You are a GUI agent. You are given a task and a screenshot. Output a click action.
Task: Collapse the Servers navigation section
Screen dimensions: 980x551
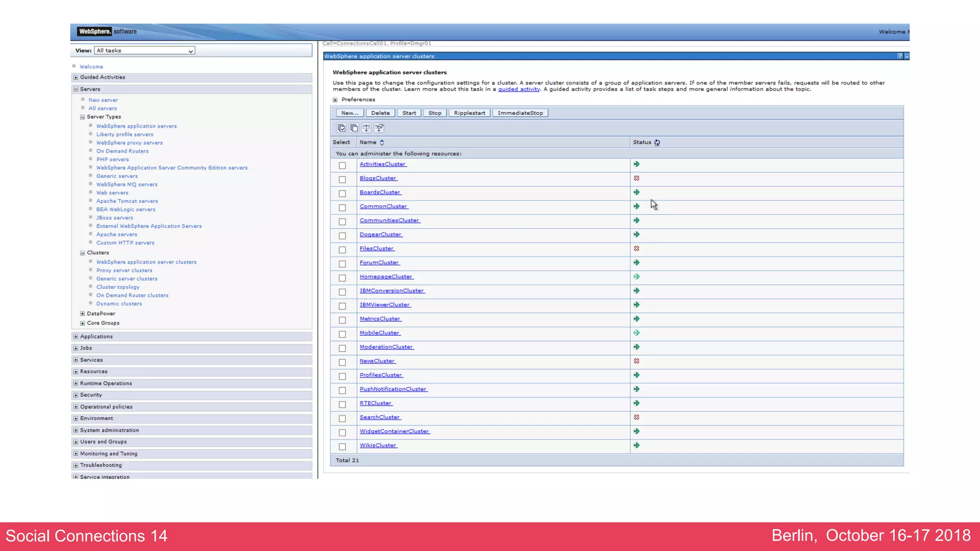76,89
